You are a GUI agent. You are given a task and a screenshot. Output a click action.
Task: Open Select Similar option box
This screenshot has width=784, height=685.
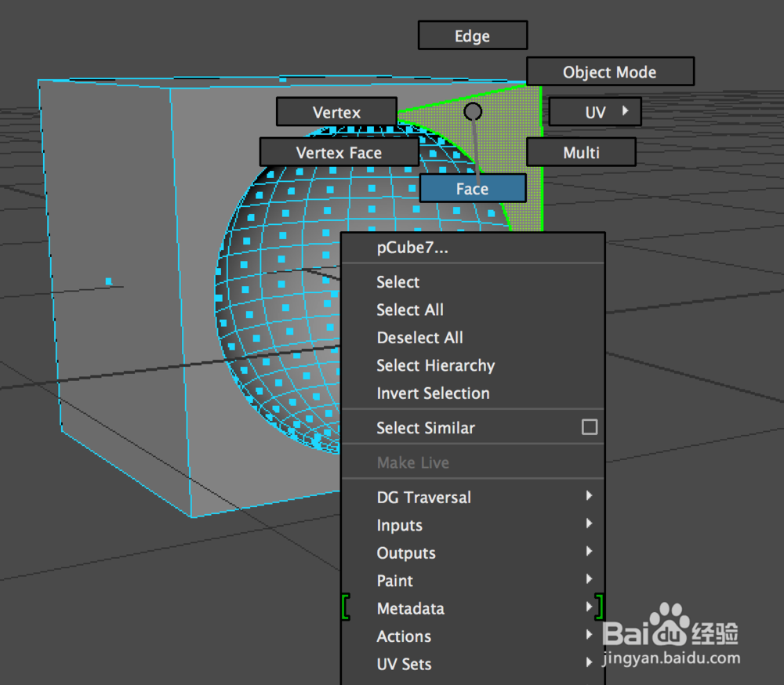[x=590, y=427]
